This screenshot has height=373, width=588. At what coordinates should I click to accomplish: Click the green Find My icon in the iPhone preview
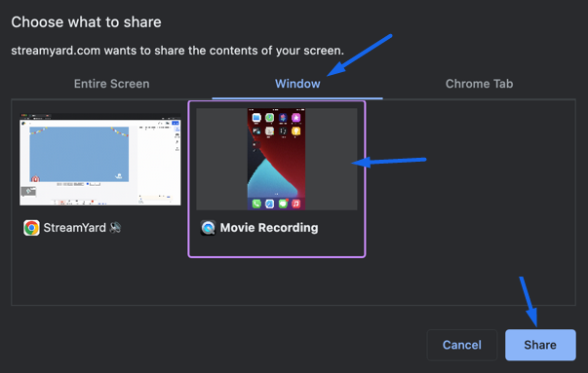pyautogui.click(x=270, y=118)
